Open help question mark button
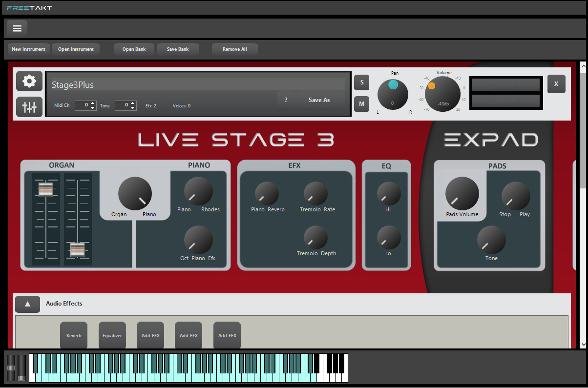588x388 pixels. [x=286, y=100]
